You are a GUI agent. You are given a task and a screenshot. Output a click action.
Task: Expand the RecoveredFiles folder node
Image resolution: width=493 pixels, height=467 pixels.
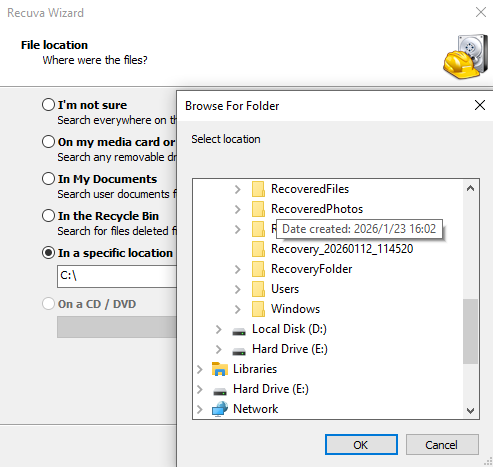coord(237,189)
